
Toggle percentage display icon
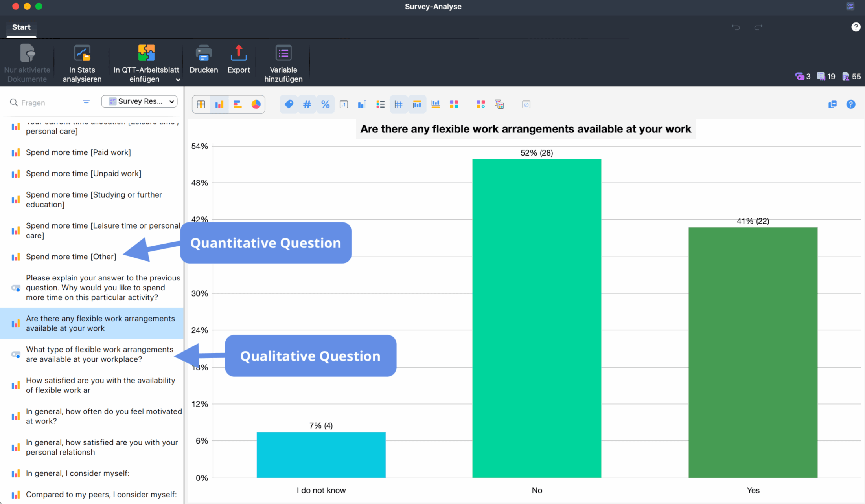pos(325,104)
